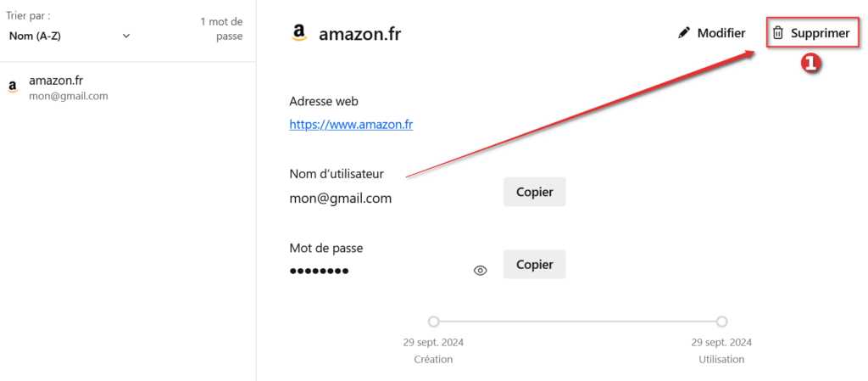Viewport: 868px width, 381px height.
Task: Expand sort options using the chevron arrow
Action: click(126, 36)
